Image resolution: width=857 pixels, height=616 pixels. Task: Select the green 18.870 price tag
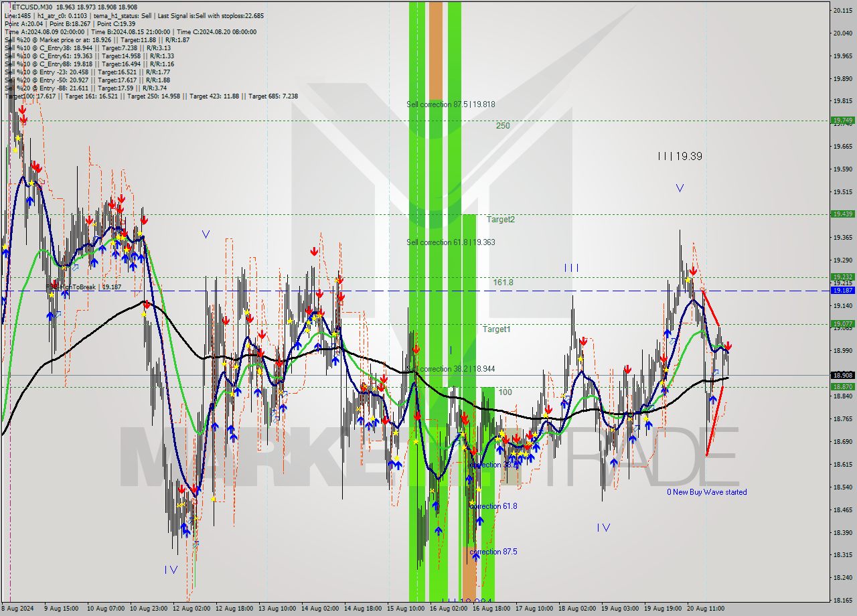click(842, 387)
